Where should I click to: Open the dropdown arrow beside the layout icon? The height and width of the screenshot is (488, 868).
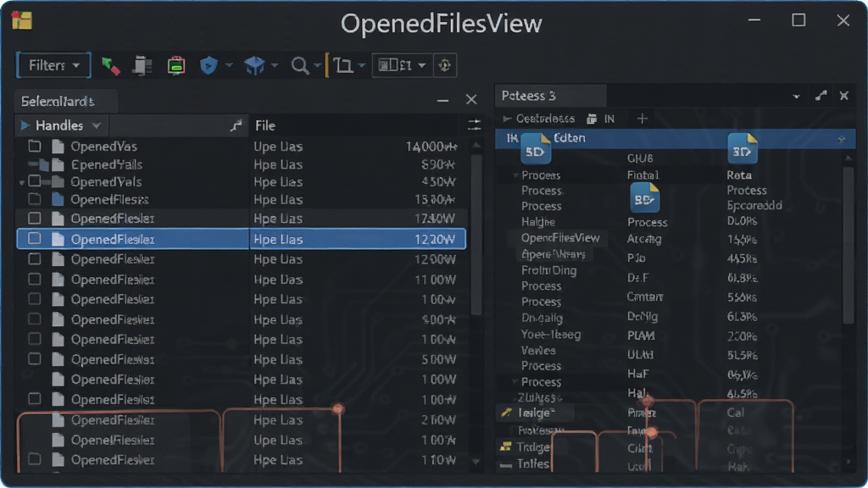[422, 65]
